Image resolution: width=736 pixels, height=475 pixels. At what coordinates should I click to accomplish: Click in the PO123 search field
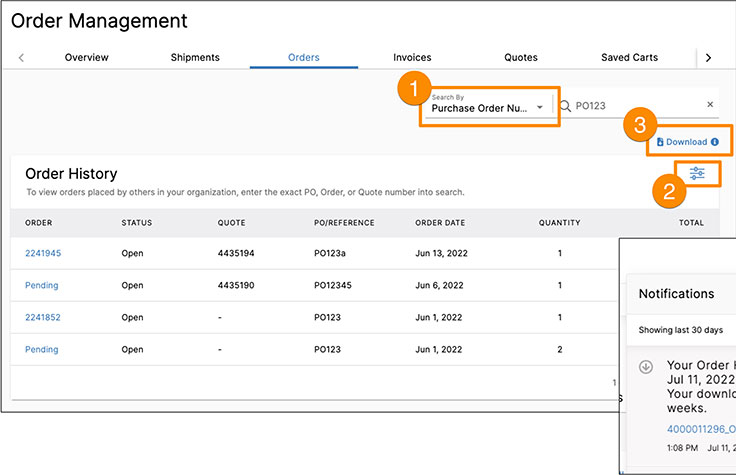635,105
